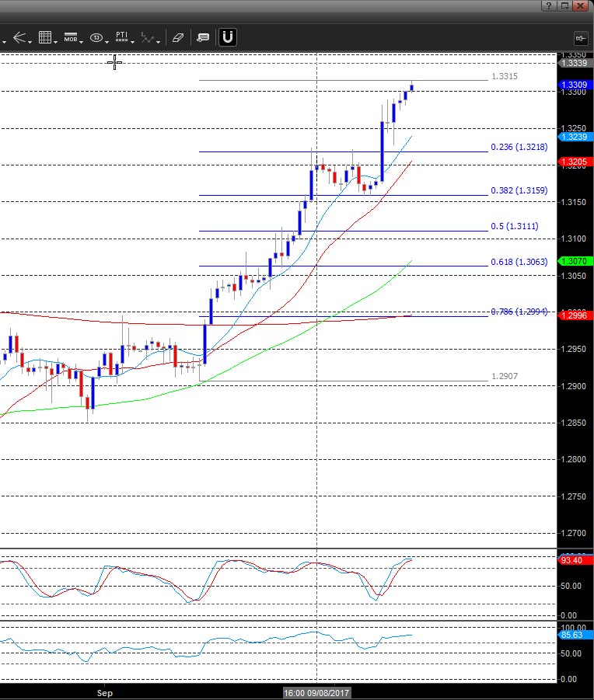
Task: Click the TJ ellipse tool icon
Action: pyautogui.click(x=96, y=37)
